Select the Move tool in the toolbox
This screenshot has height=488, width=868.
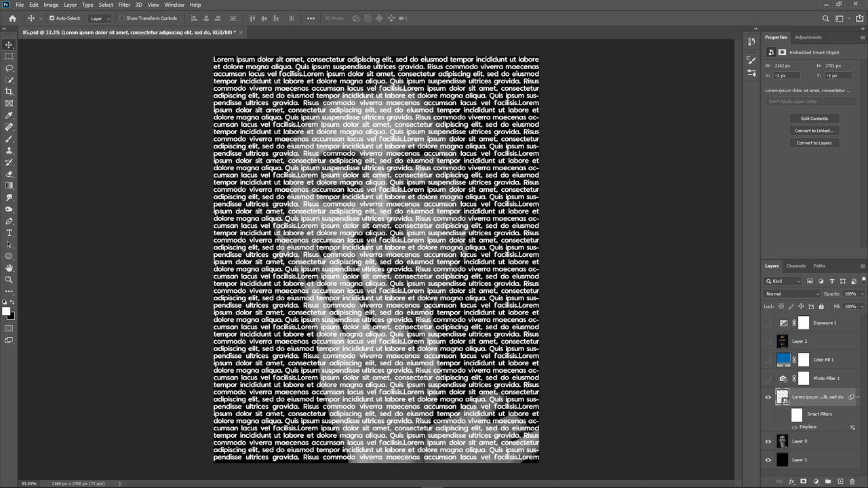click(x=9, y=45)
